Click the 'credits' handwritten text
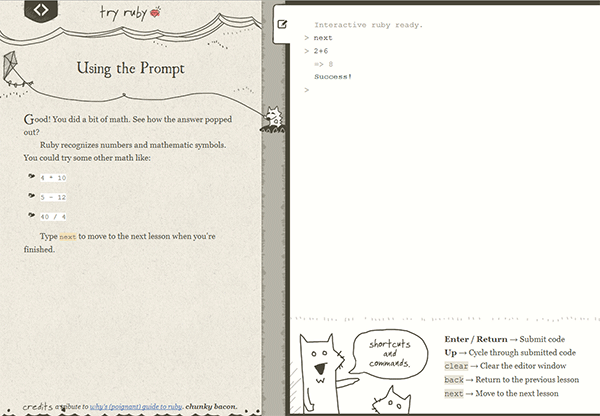Screen dimensions: 600x416 [x=38, y=406]
